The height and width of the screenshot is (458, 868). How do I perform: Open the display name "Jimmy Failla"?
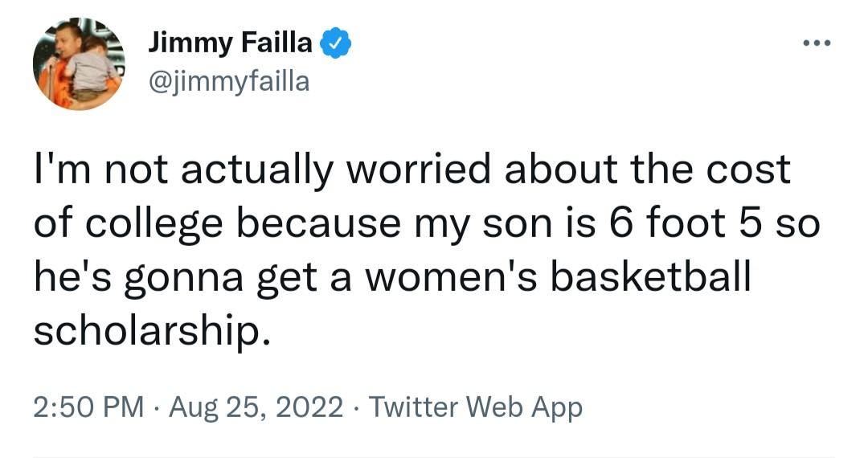point(231,43)
